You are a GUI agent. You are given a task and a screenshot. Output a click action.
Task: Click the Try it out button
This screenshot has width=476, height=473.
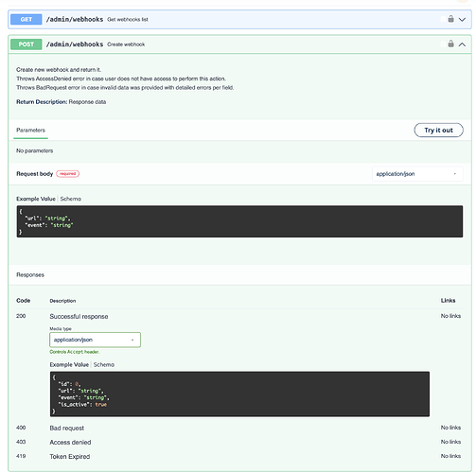(x=438, y=130)
